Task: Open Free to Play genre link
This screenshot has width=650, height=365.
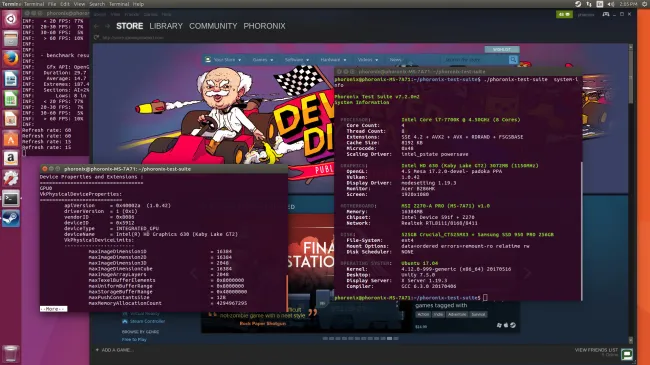Action: coord(134,340)
